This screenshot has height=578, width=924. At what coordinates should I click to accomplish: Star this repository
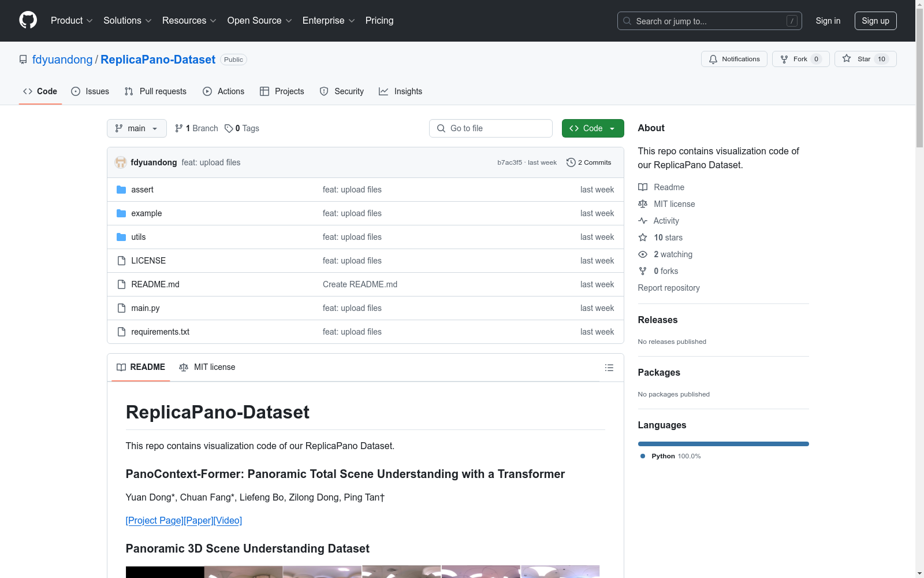coord(865,59)
